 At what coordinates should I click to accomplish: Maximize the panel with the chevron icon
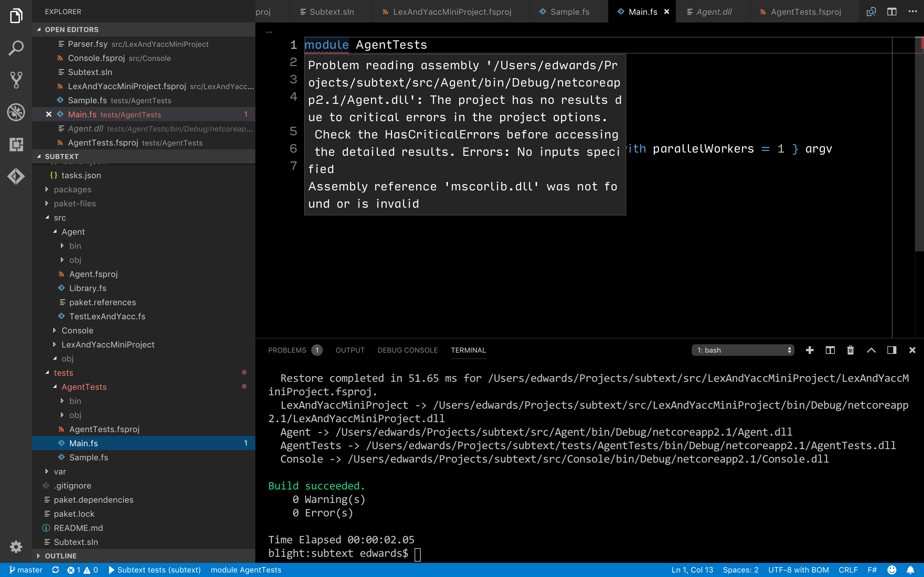(x=872, y=350)
